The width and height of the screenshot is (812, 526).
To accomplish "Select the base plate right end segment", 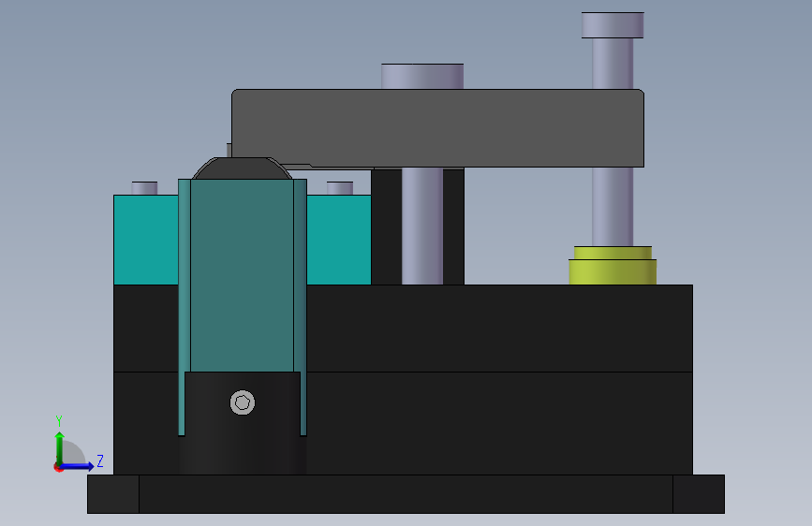I will [699, 494].
